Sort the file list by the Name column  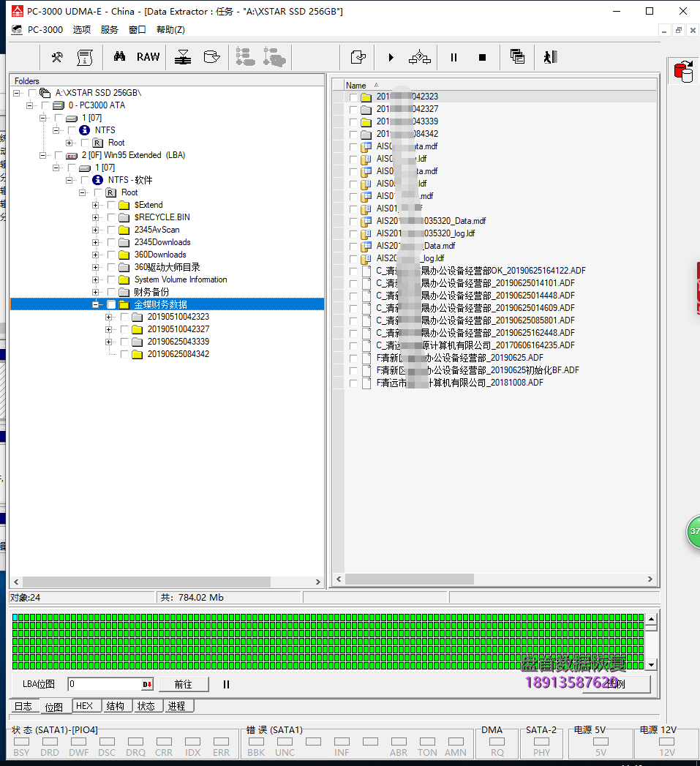coord(500,86)
